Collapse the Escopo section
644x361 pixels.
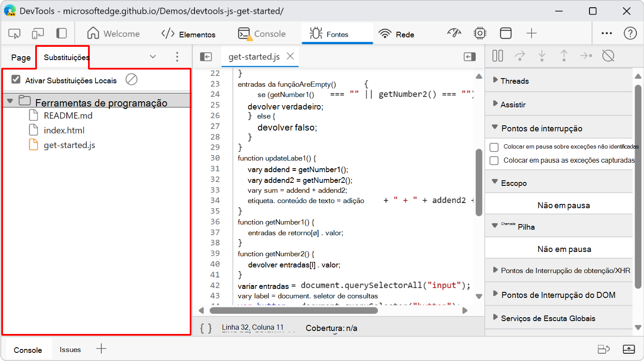point(495,182)
